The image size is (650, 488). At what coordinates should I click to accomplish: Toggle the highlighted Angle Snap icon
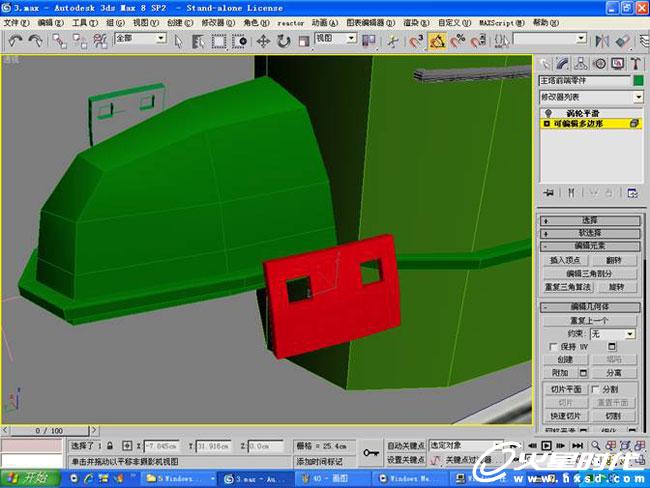pyautogui.click(x=437, y=41)
